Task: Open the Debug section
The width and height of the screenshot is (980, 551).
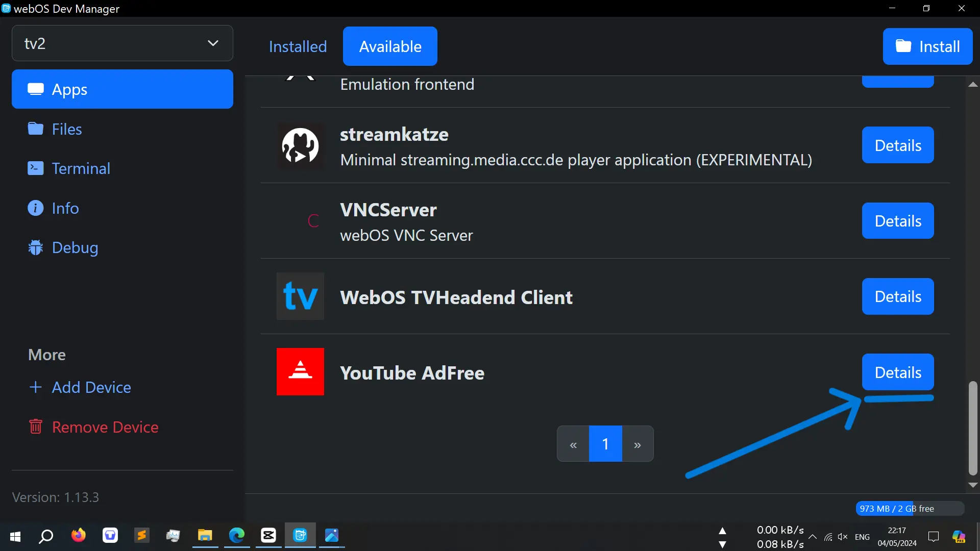Action: click(x=63, y=247)
